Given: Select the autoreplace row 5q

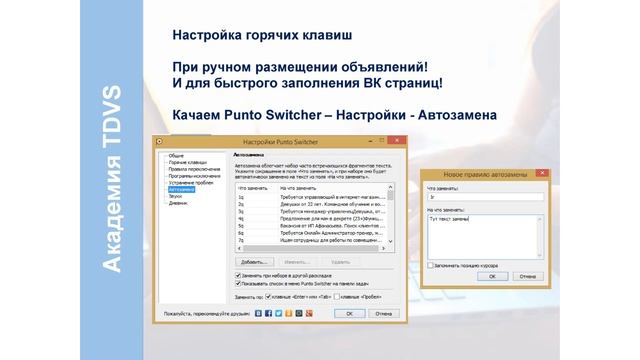Looking at the screenshot, I should tap(311, 226).
